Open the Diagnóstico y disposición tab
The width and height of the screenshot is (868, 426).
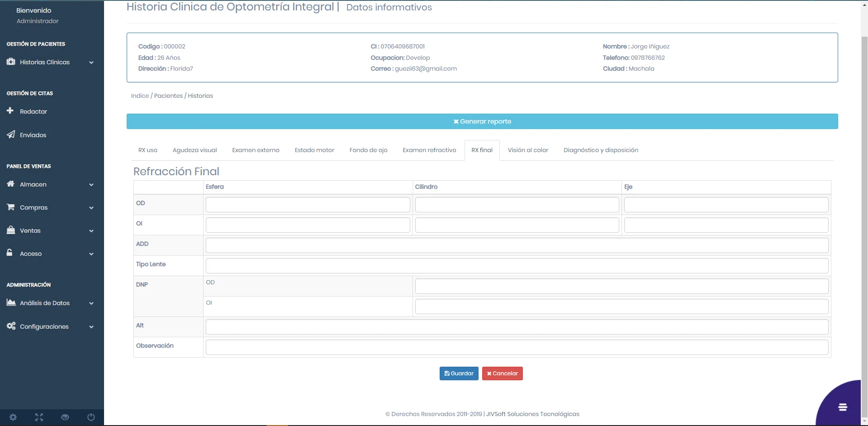point(601,150)
